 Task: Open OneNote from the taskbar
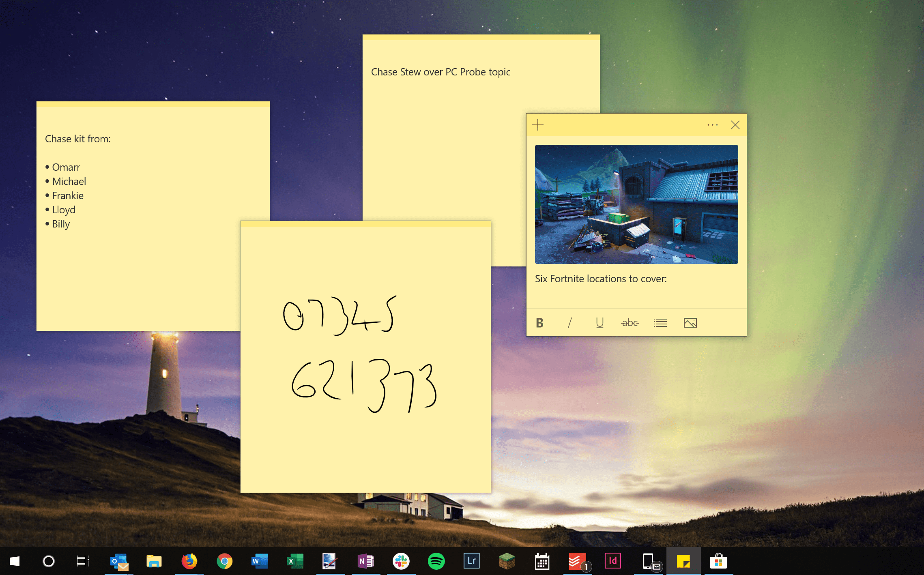365,561
